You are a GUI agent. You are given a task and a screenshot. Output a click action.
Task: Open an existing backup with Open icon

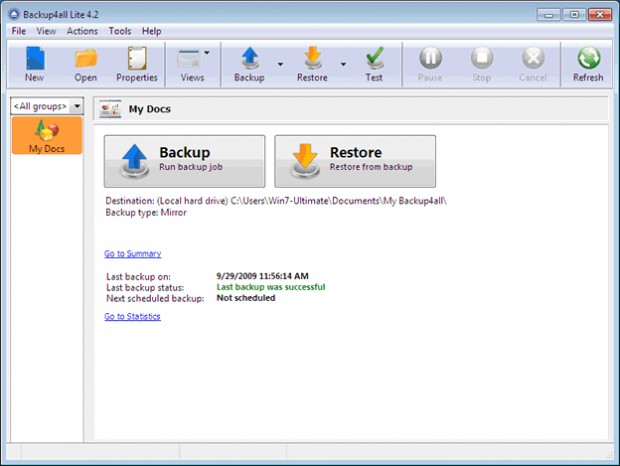tap(85, 64)
